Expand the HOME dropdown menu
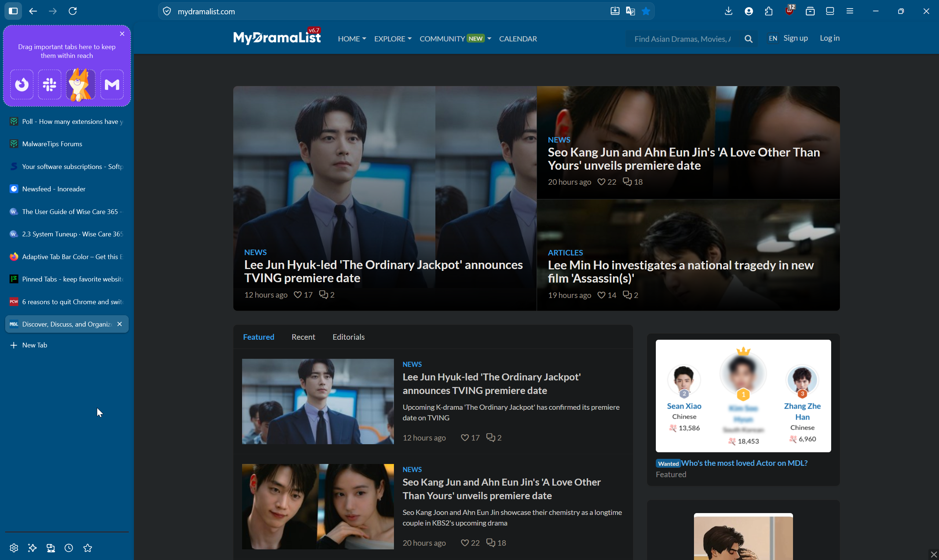 [352, 39]
